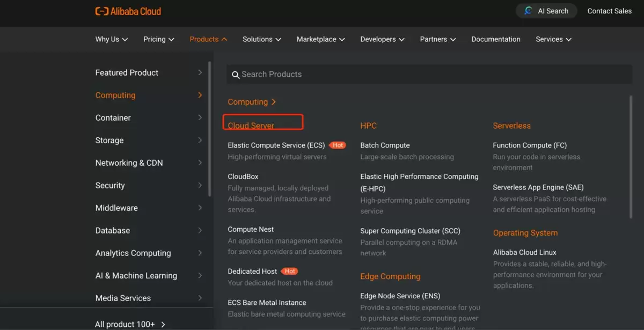Image resolution: width=644 pixels, height=330 pixels.
Task: Open Alibaba Cloud Linux product
Action: pyautogui.click(x=524, y=252)
